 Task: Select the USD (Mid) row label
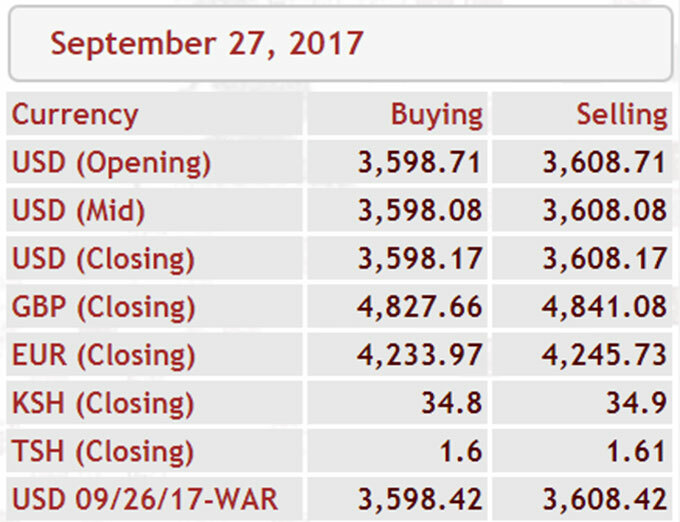coord(78,211)
